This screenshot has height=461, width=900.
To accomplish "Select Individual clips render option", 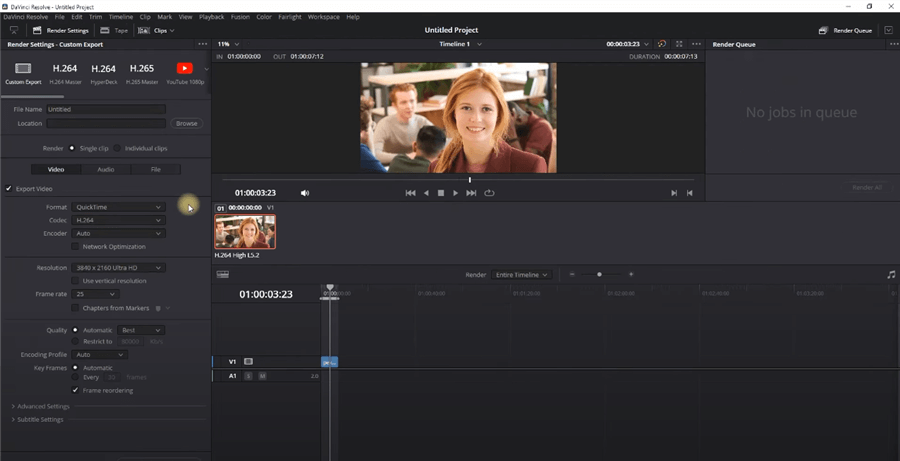I will pyautogui.click(x=117, y=148).
